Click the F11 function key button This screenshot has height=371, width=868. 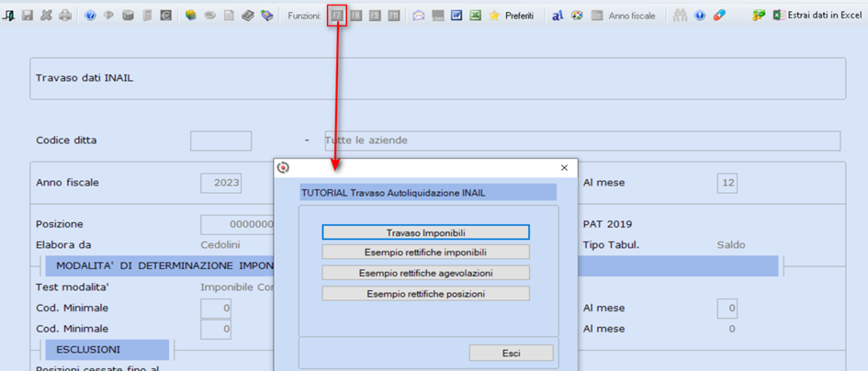[394, 16]
